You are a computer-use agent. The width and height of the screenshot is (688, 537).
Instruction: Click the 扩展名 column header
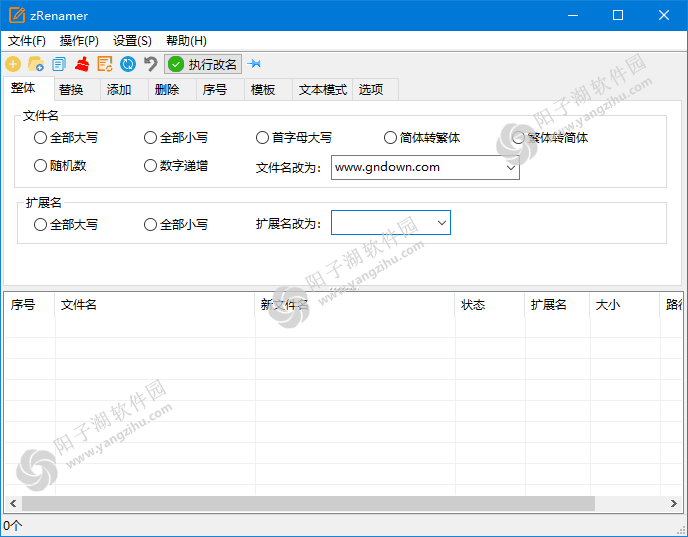click(x=557, y=304)
